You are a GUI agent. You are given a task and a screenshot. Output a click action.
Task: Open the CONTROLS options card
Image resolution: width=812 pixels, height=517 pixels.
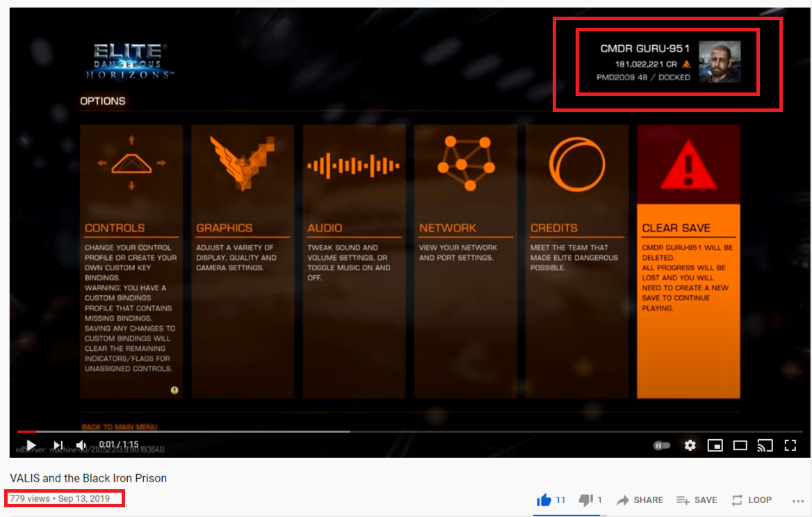coord(131,261)
